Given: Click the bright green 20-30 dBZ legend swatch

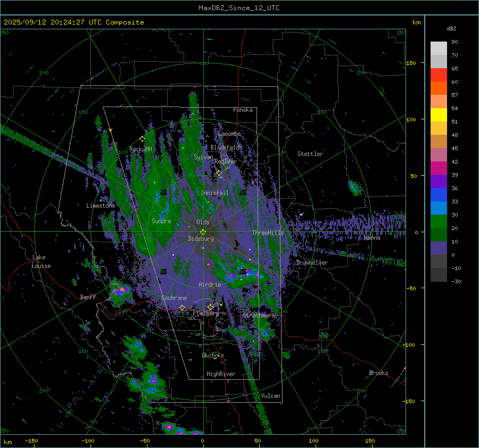Looking at the screenshot, I should 439,222.
